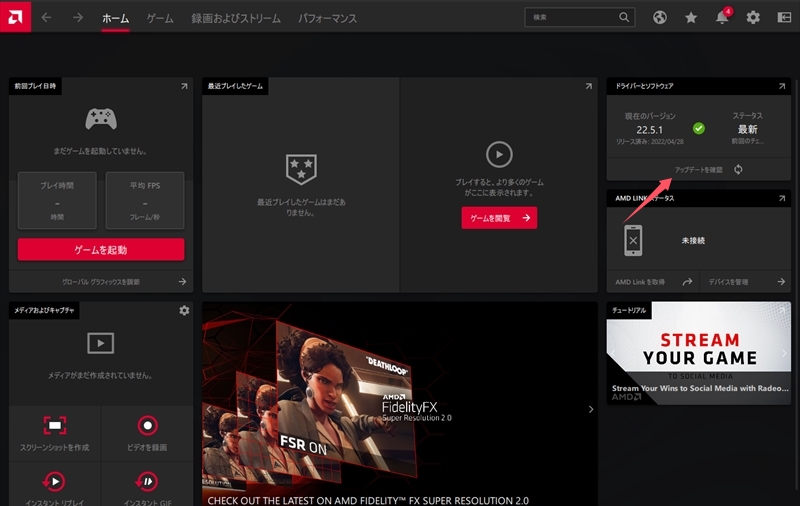Expand the AMD LINK status panel
The height and width of the screenshot is (506, 800).
pos(782,198)
